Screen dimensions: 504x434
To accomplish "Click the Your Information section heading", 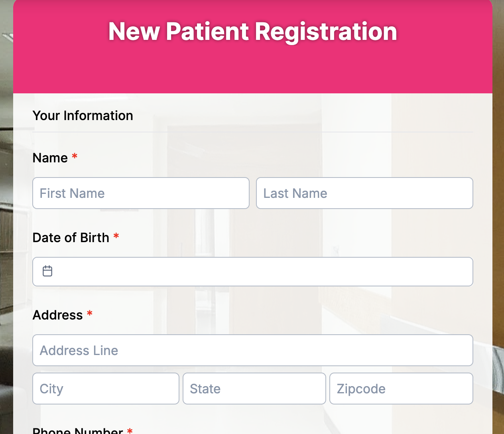I will [x=83, y=116].
